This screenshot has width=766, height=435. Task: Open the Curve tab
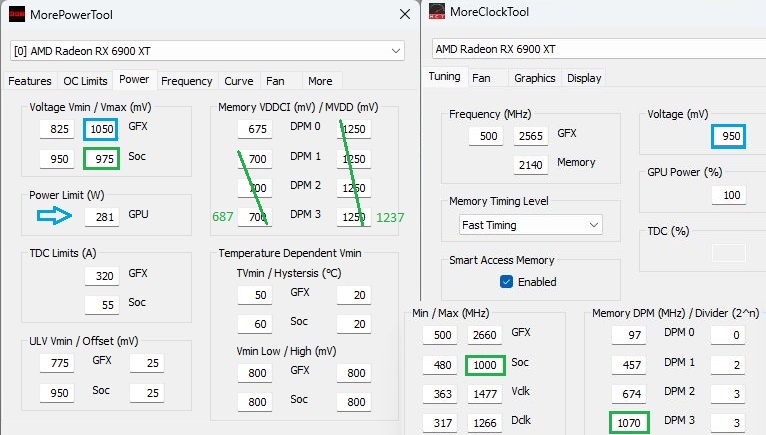click(238, 81)
